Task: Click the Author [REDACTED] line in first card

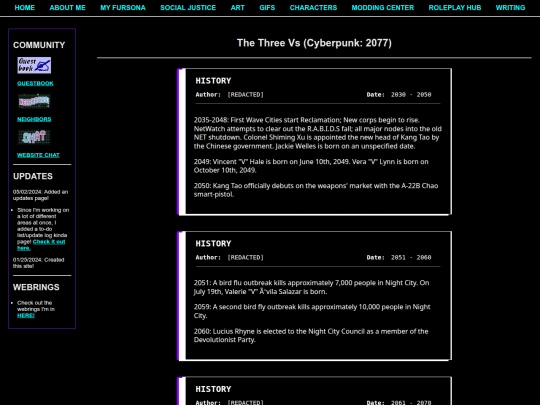Action: 229,95
